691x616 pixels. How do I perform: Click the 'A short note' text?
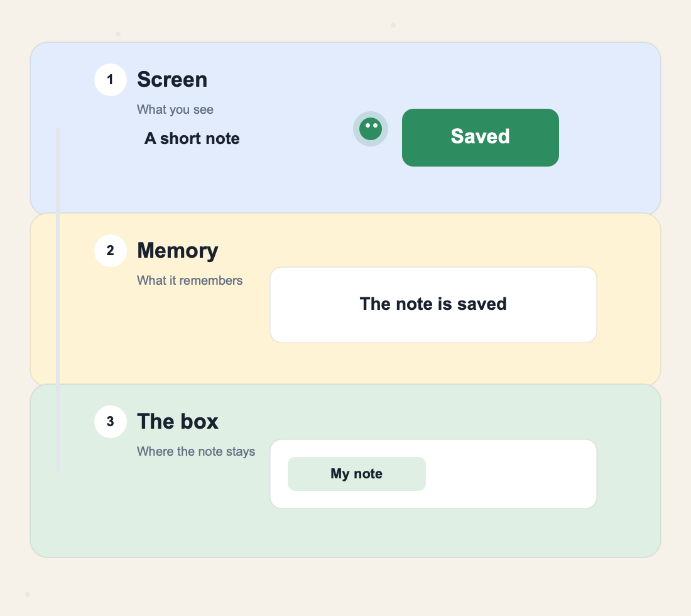[x=192, y=138]
